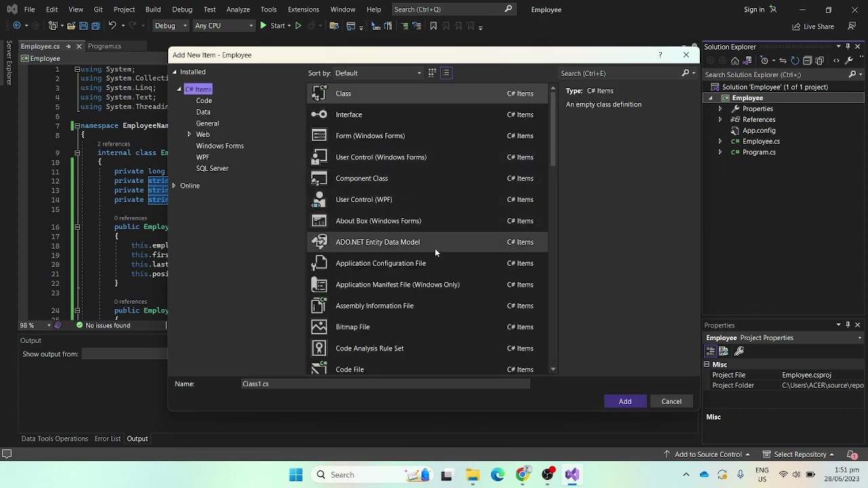This screenshot has height=488, width=868.
Task: Select Bitmap File template
Action: [427, 327]
